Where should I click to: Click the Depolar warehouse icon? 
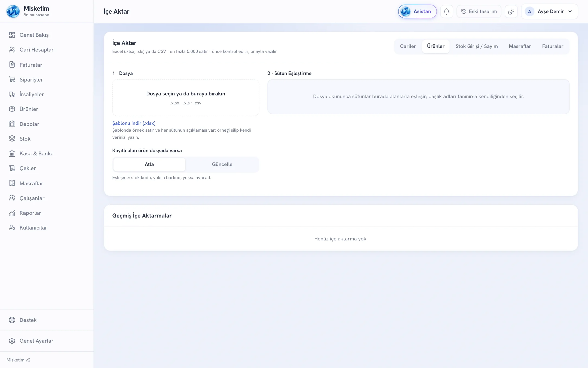click(12, 124)
